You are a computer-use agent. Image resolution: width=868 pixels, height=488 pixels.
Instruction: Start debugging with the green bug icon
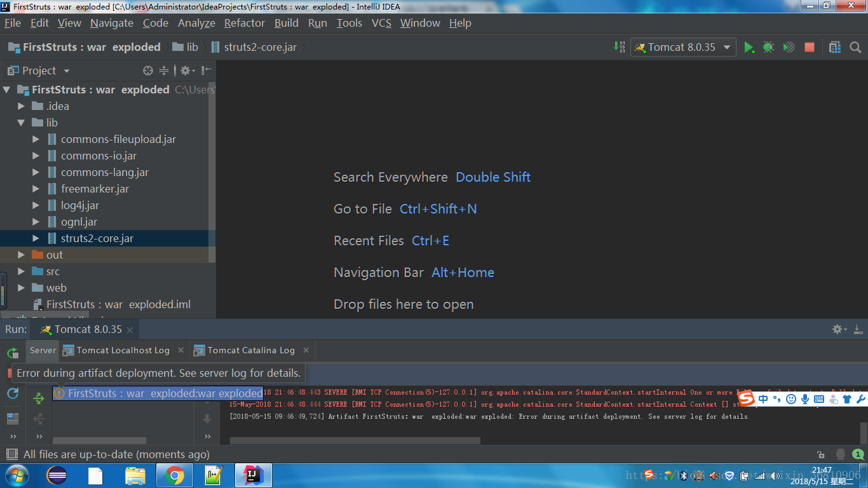(769, 48)
